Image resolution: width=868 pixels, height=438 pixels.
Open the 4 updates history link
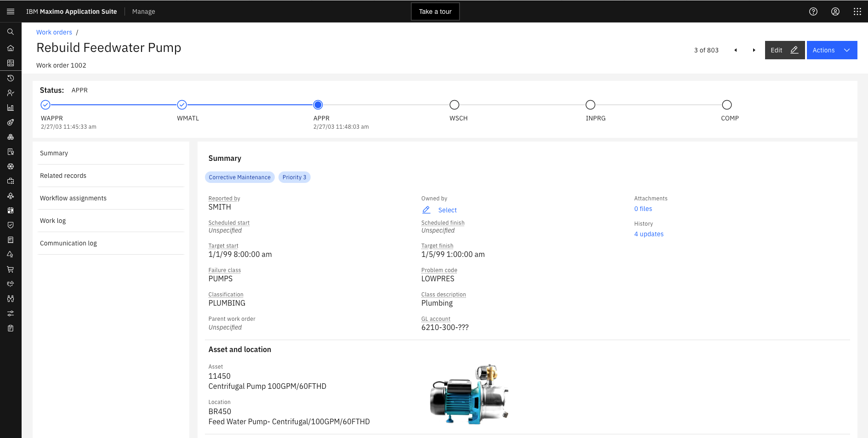click(x=649, y=234)
